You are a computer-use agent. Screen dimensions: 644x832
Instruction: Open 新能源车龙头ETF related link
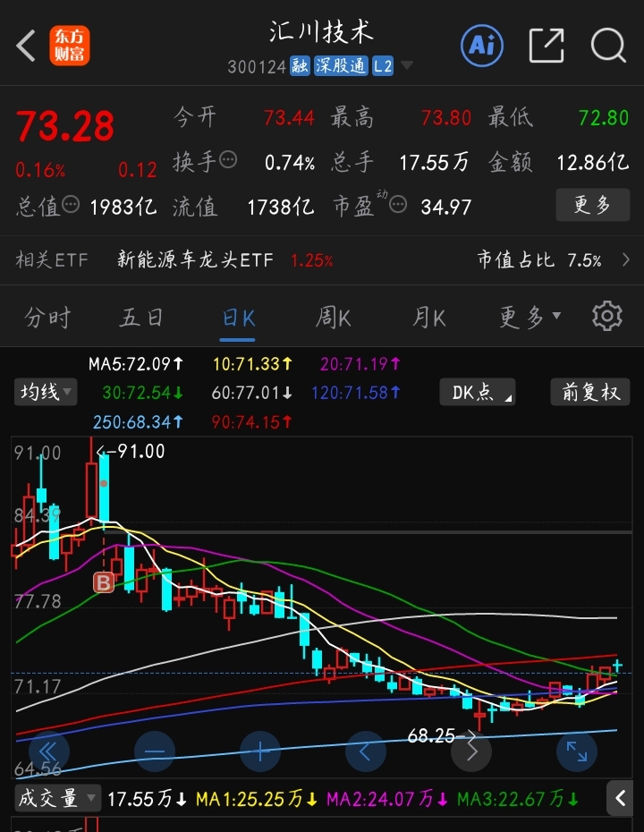[x=195, y=260]
